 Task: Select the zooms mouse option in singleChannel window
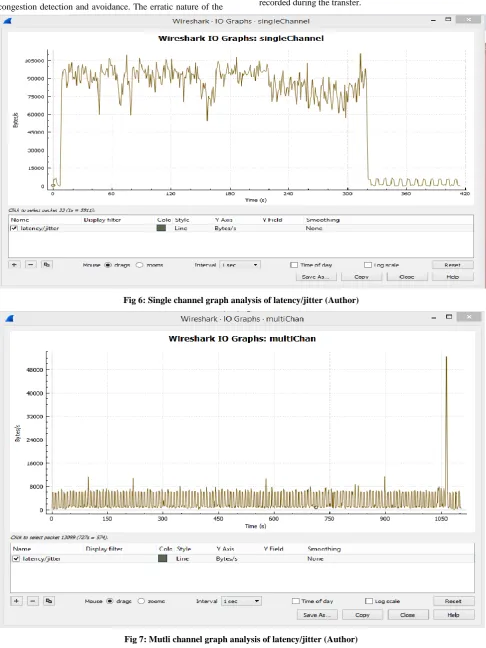click(140, 265)
